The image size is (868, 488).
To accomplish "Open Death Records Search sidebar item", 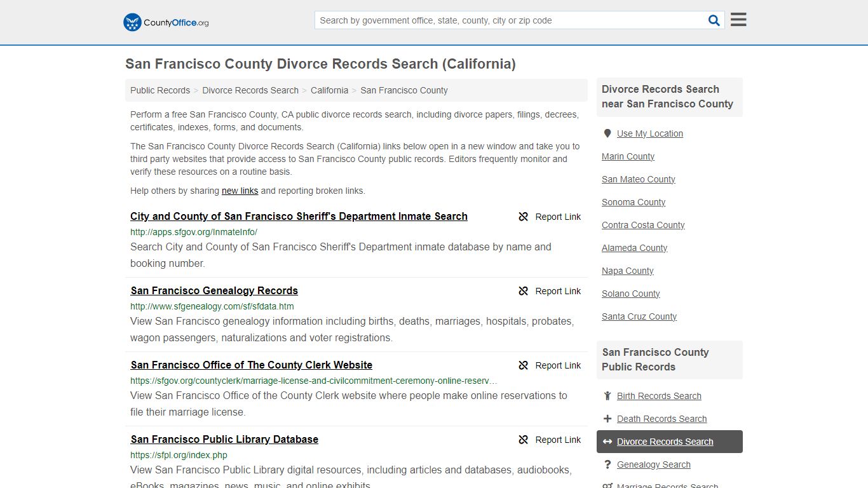I will coord(661,419).
